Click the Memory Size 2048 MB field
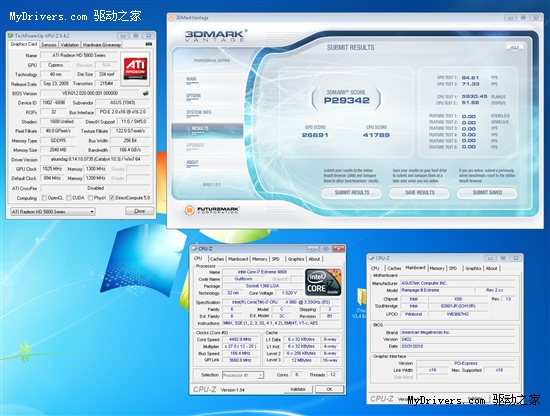This screenshot has width=550, height=416. pyautogui.click(x=58, y=150)
